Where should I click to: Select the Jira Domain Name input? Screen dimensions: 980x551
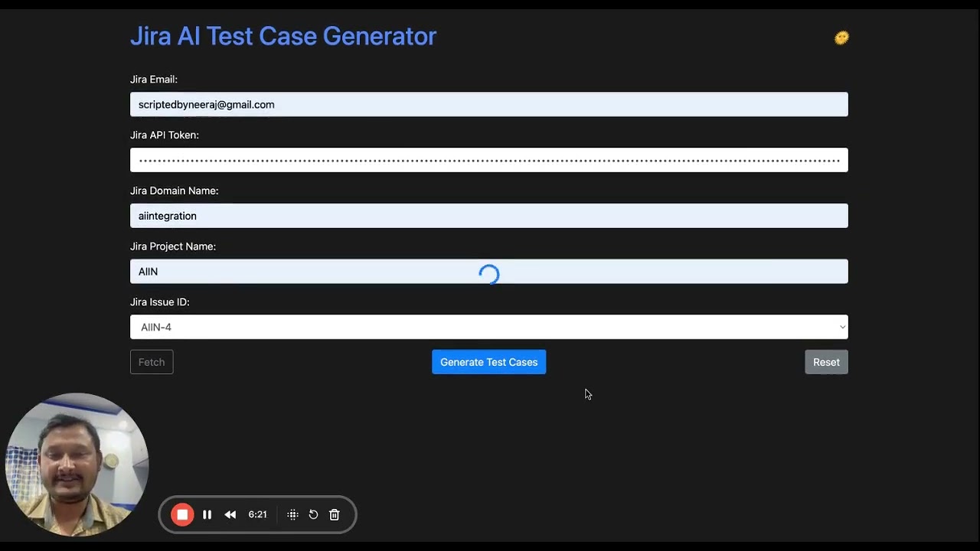(489, 216)
